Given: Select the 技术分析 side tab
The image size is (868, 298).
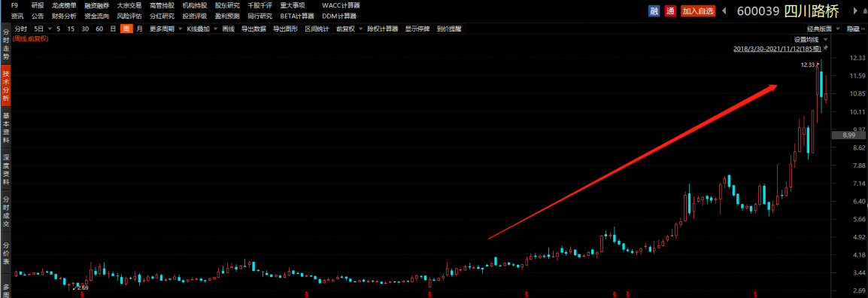Looking at the screenshot, I should point(5,85).
